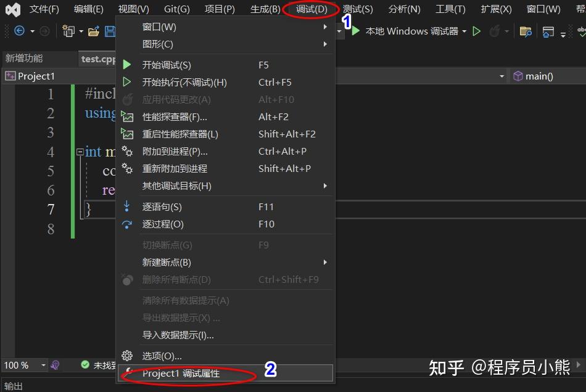This screenshot has width=586, height=392.
Task: Click the 附加到进程 gear icon
Action: click(x=128, y=151)
